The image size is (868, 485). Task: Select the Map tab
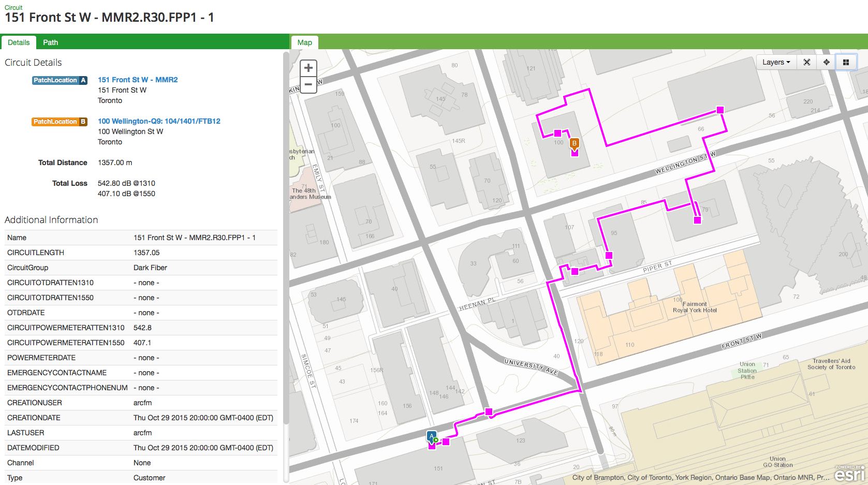tap(304, 42)
